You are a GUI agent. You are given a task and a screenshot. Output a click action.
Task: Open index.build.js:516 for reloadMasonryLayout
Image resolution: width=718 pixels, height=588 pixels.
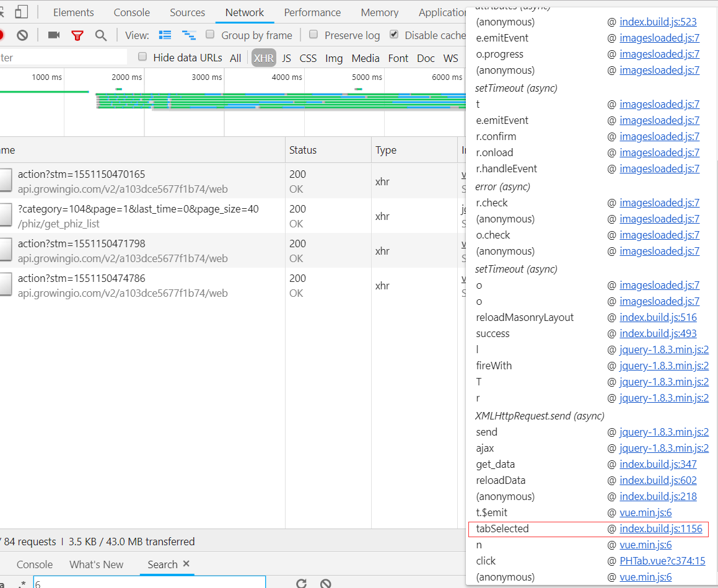point(658,317)
